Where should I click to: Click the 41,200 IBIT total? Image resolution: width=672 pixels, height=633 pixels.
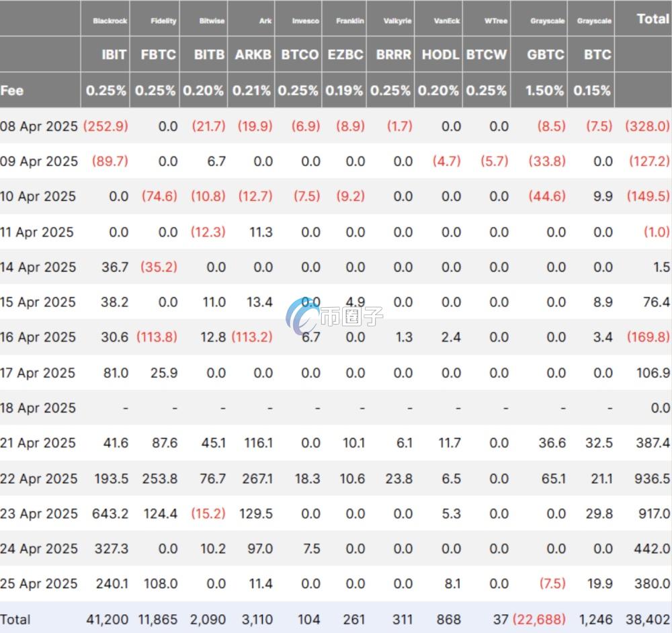point(107,620)
